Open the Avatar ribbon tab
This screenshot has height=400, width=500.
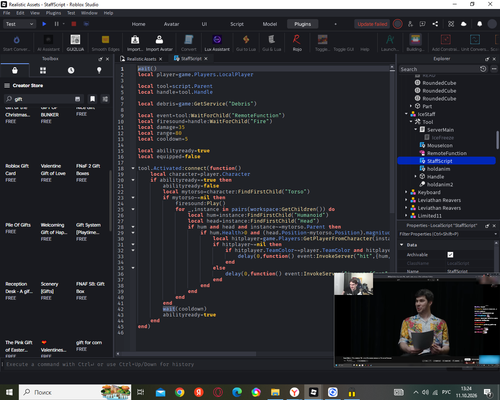click(171, 24)
